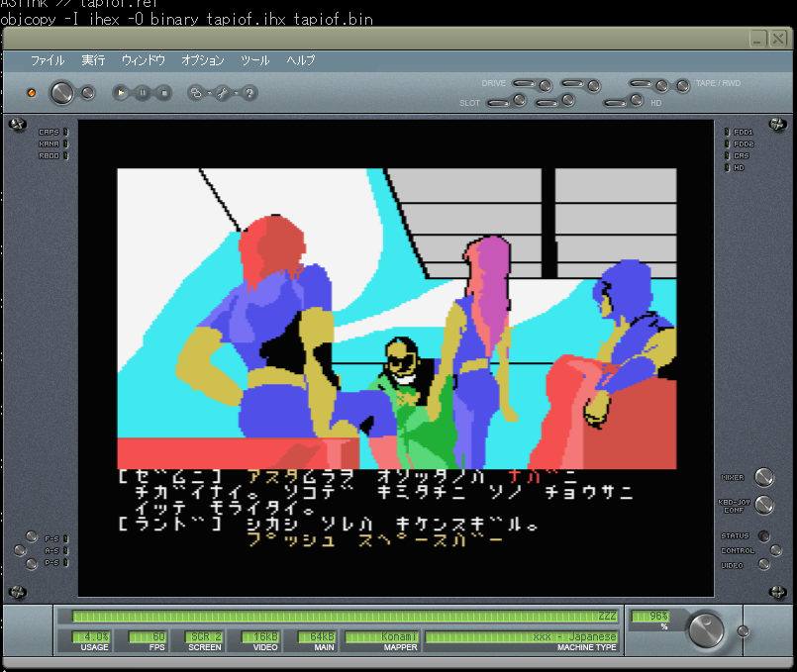Click the 16kB VIDEO readout
Image resolution: width=797 pixels, height=672 pixels.
click(x=260, y=637)
